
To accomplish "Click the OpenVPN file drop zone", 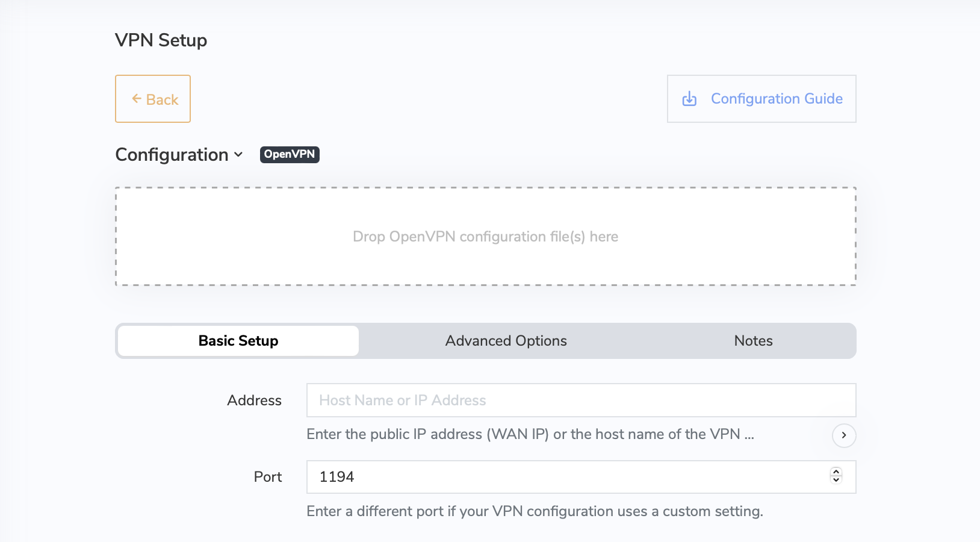I will (485, 236).
